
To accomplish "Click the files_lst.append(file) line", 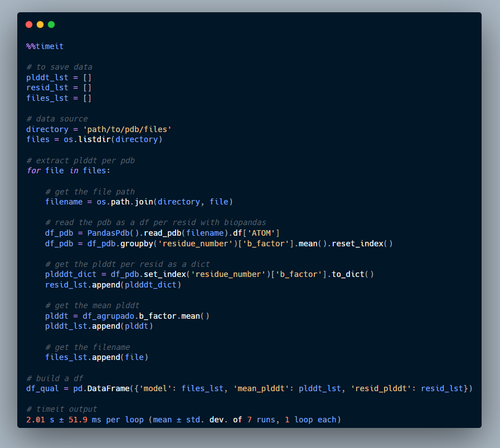I will click(x=96, y=357).
